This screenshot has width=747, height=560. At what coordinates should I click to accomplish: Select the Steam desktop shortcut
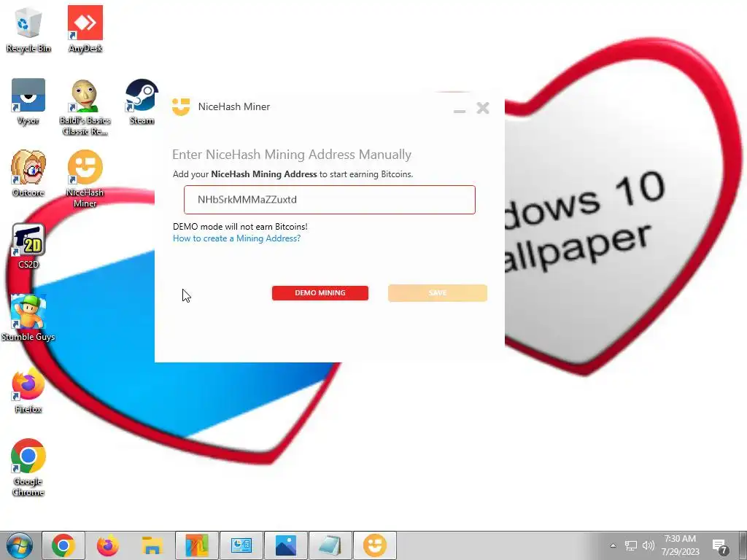(142, 102)
